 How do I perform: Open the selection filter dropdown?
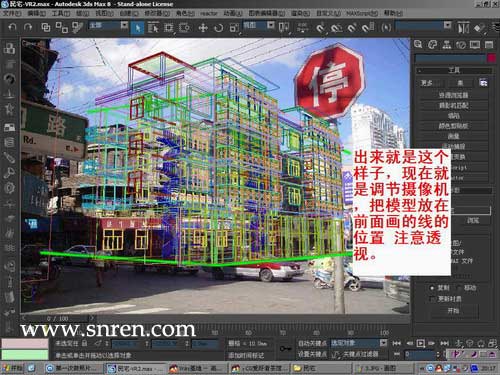[108, 25]
